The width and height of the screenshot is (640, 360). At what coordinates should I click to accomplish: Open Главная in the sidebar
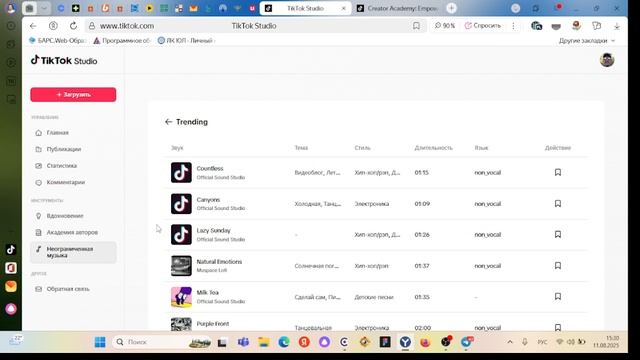[x=57, y=133]
